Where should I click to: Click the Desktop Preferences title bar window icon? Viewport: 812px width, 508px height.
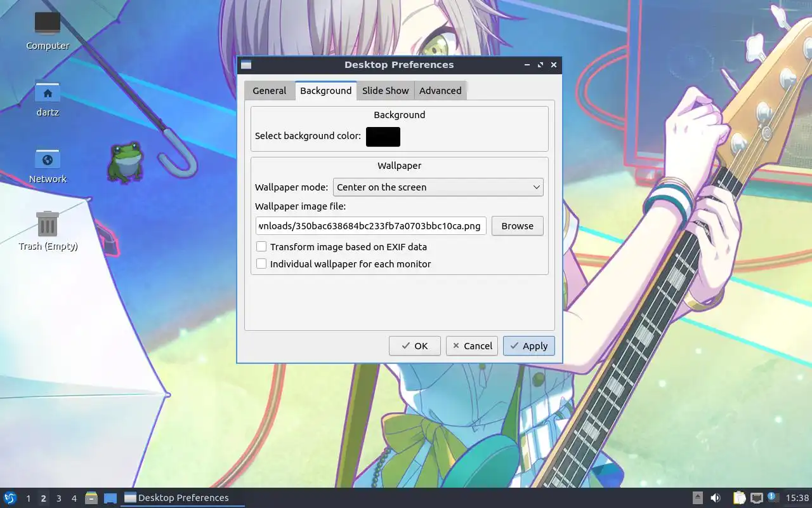click(x=246, y=65)
